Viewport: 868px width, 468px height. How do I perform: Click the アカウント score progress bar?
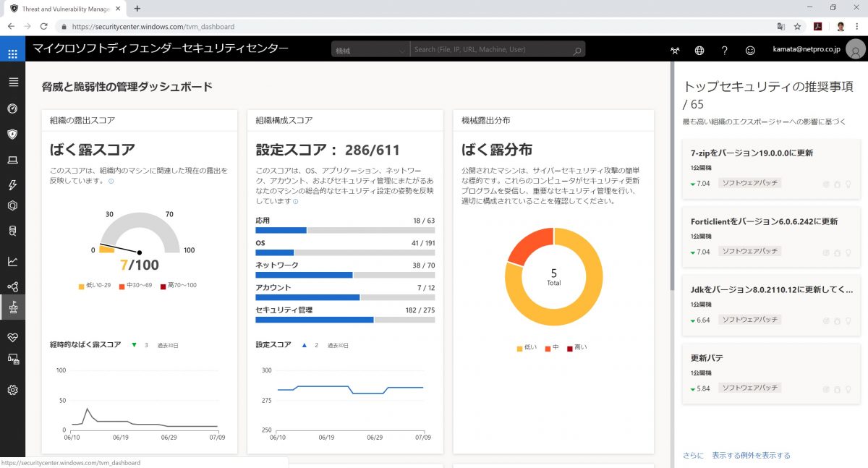pos(345,297)
